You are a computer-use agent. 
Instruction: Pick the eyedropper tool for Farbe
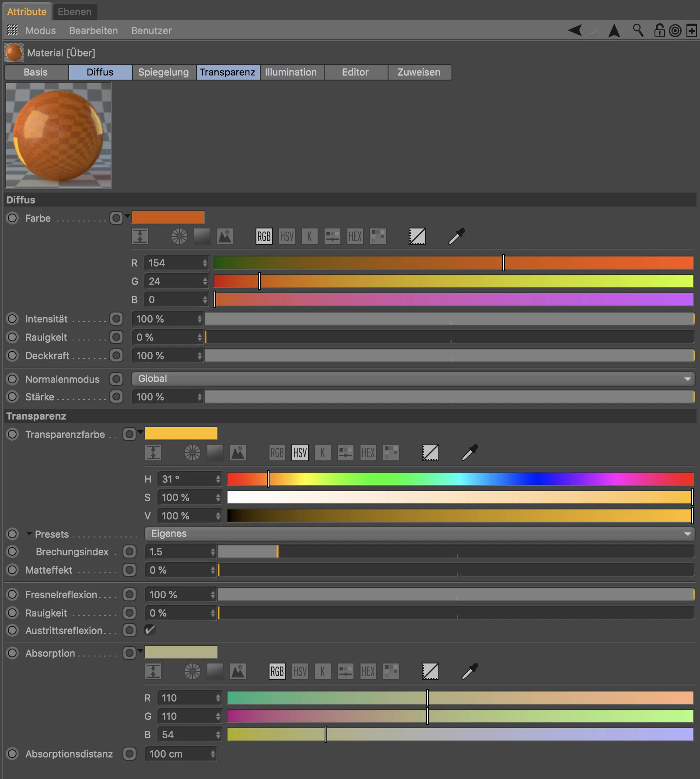point(457,236)
